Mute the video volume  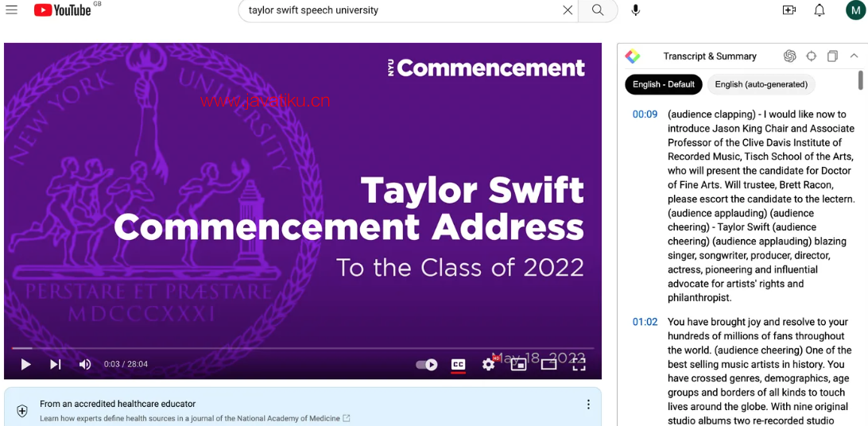pyautogui.click(x=85, y=364)
